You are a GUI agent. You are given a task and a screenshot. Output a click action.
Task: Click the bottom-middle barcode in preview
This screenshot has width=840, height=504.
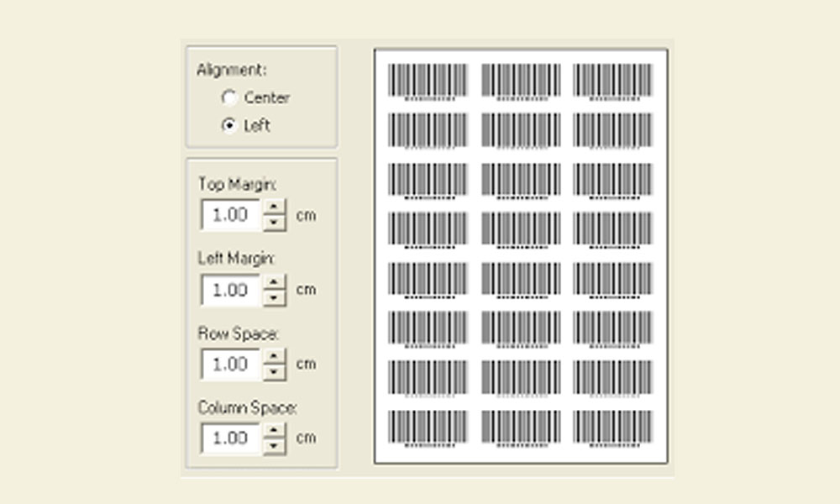[521, 427]
